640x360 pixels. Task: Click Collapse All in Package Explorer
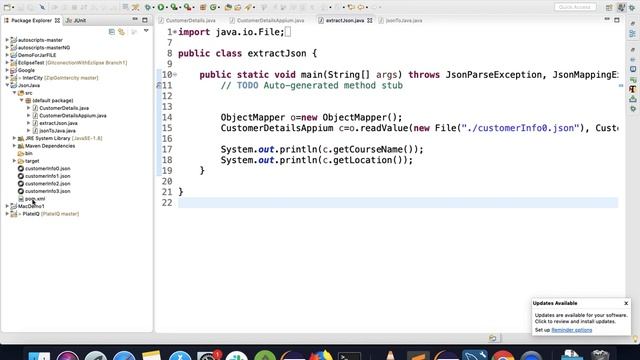coord(111,31)
